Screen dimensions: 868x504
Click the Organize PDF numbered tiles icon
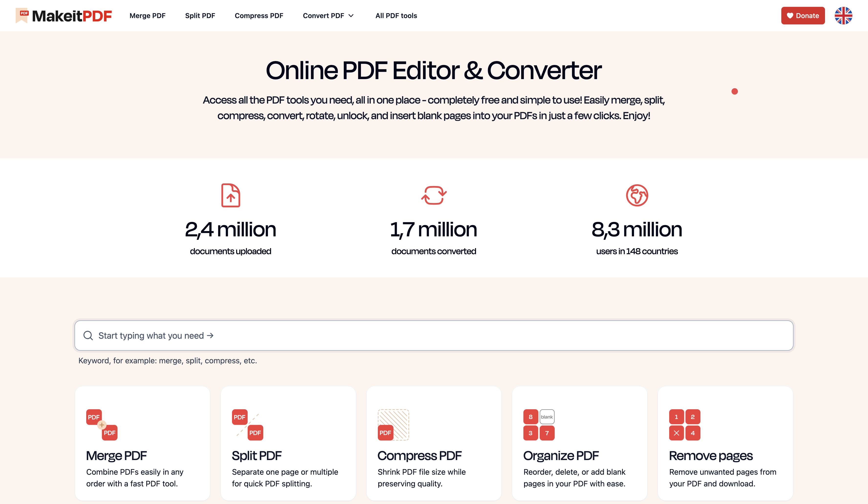(539, 424)
